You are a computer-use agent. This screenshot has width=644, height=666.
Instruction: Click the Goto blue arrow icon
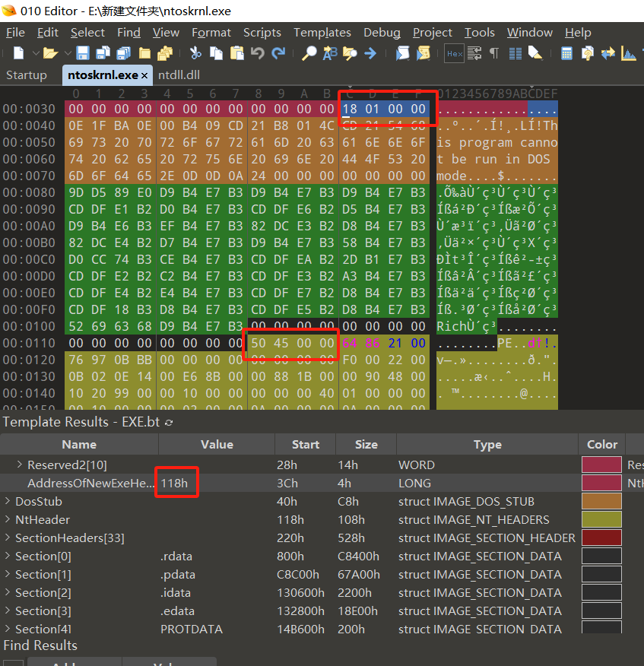[x=370, y=53]
